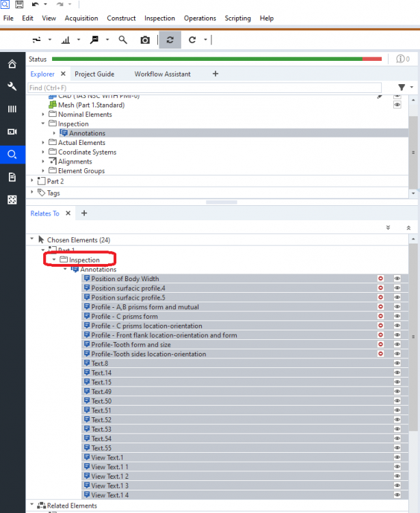Toggle visibility of Text.50 element

click(397, 401)
